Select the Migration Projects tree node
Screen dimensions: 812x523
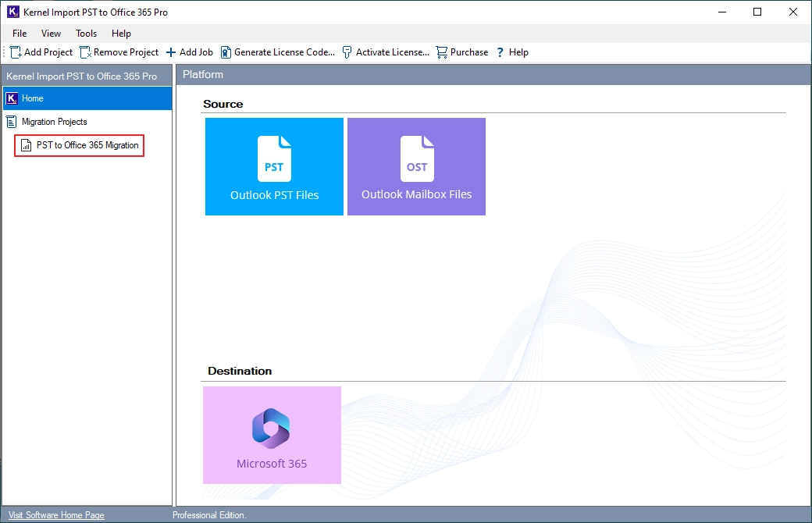coord(54,122)
